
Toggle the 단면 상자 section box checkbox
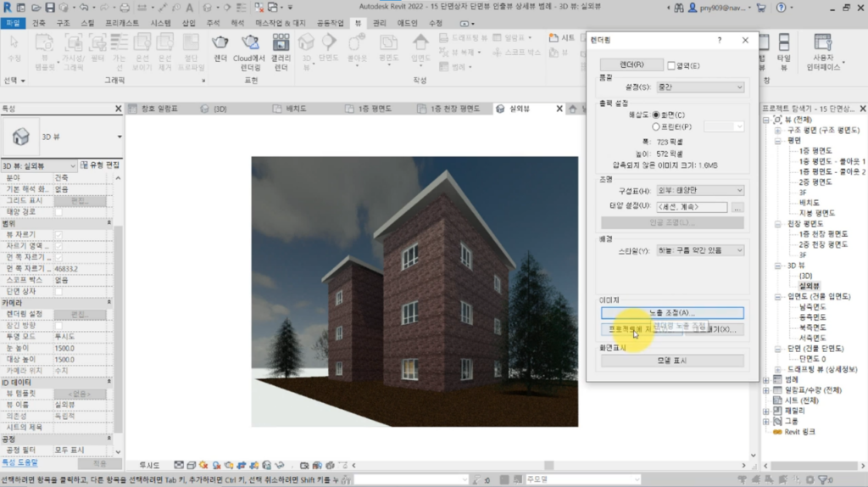pyautogui.click(x=58, y=291)
